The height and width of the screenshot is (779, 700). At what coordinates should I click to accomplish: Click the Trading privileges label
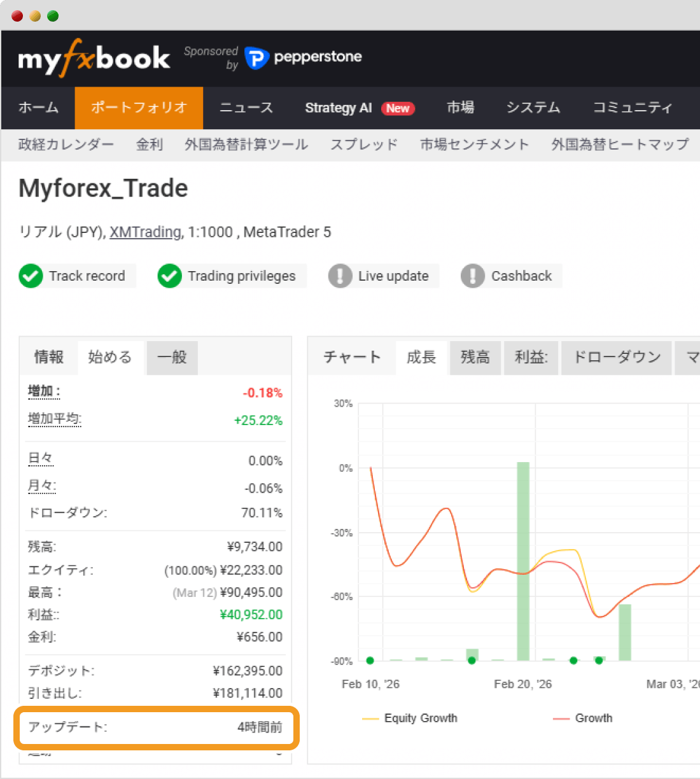tap(242, 276)
